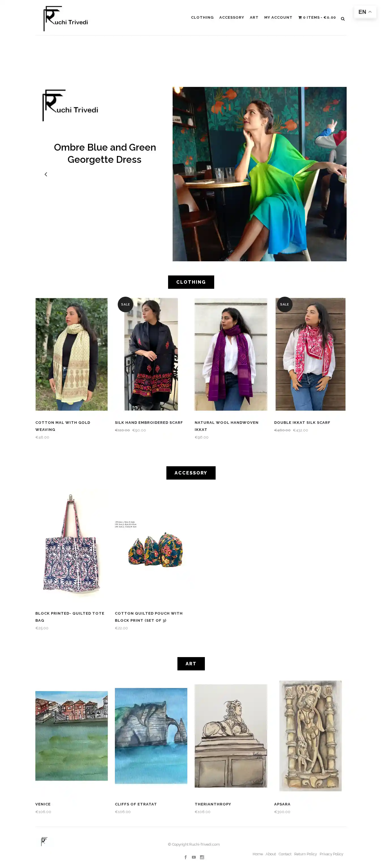Open the search magnifier icon in header

[343, 19]
